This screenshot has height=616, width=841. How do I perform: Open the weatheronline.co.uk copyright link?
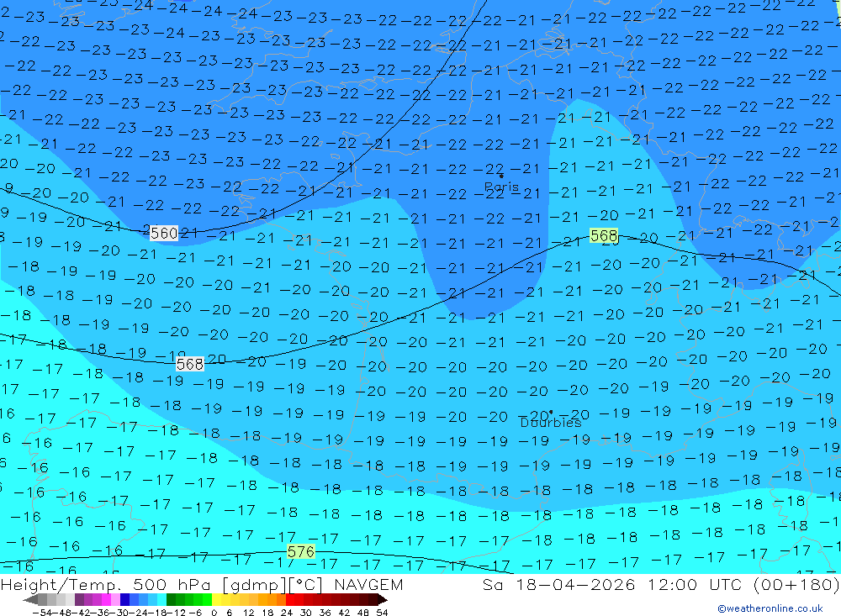(x=770, y=608)
